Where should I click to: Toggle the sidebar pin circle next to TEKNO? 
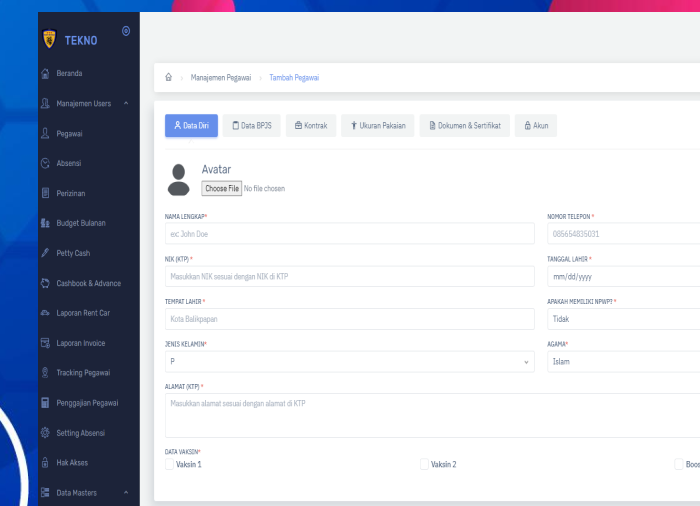tap(125, 31)
